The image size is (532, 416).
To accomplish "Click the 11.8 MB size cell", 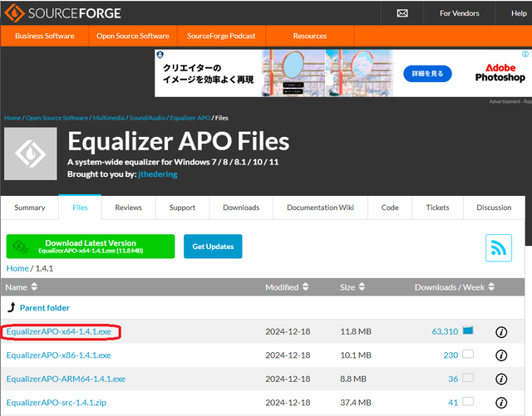I will click(x=356, y=331).
